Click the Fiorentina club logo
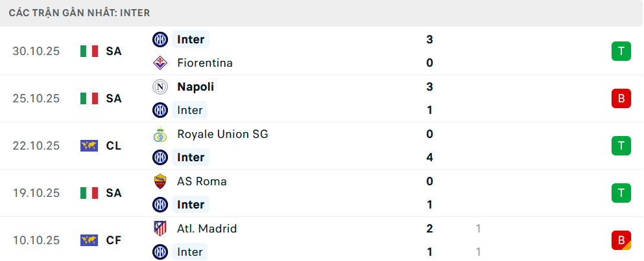Viewport: 644px width, 261px height. 160,63
